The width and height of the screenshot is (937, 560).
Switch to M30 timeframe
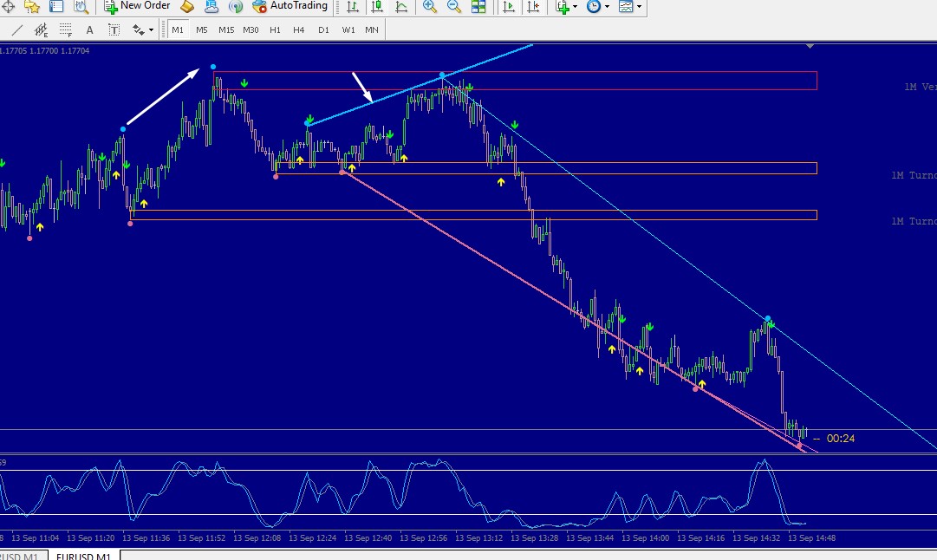(251, 29)
